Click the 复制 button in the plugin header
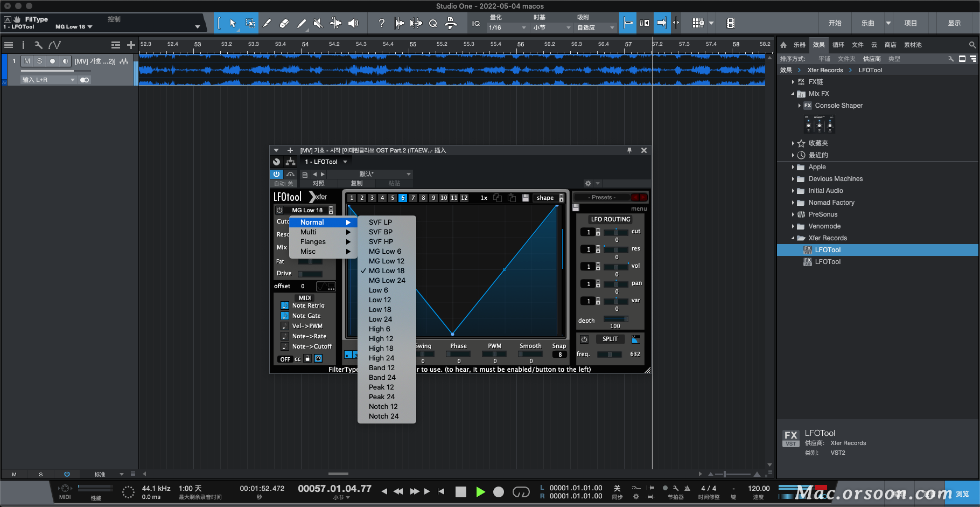 coord(356,183)
